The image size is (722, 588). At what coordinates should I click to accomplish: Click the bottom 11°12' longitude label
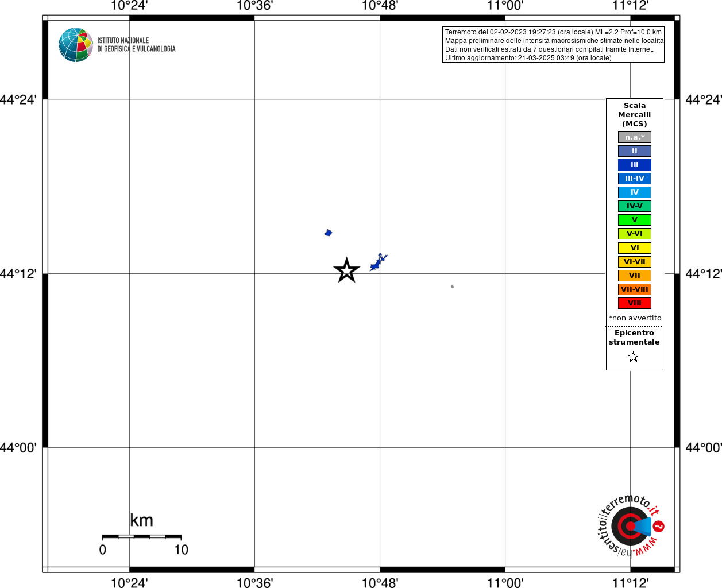630,583
